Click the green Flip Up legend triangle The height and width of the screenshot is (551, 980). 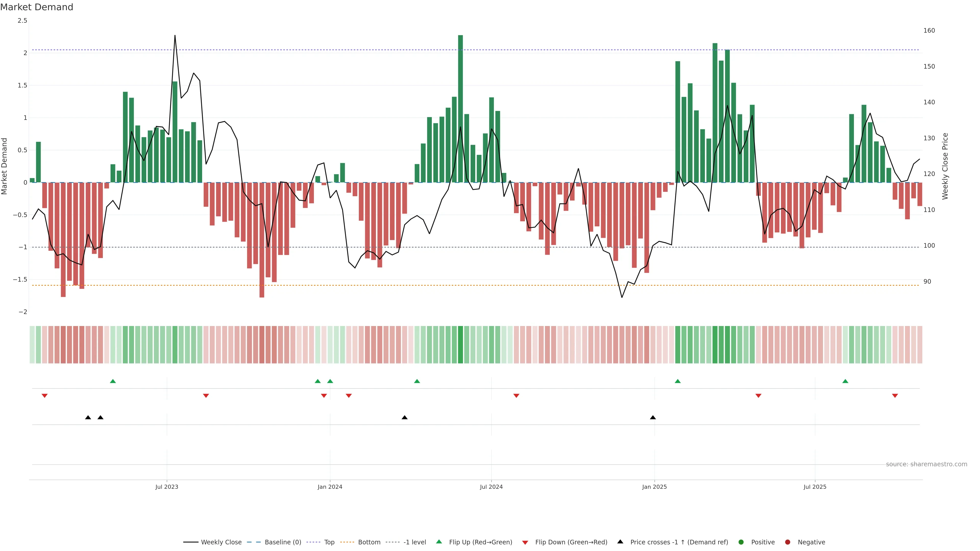(439, 542)
